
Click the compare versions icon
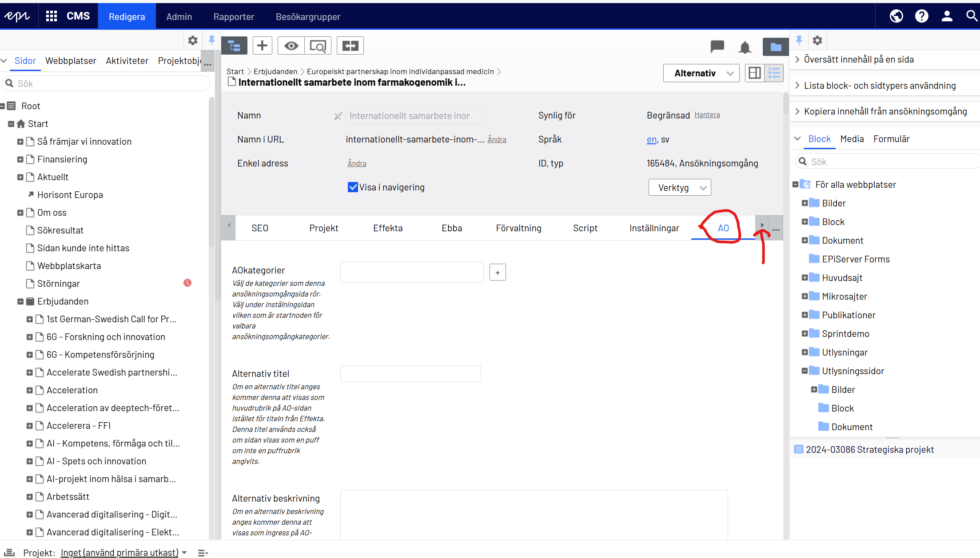coord(350,46)
